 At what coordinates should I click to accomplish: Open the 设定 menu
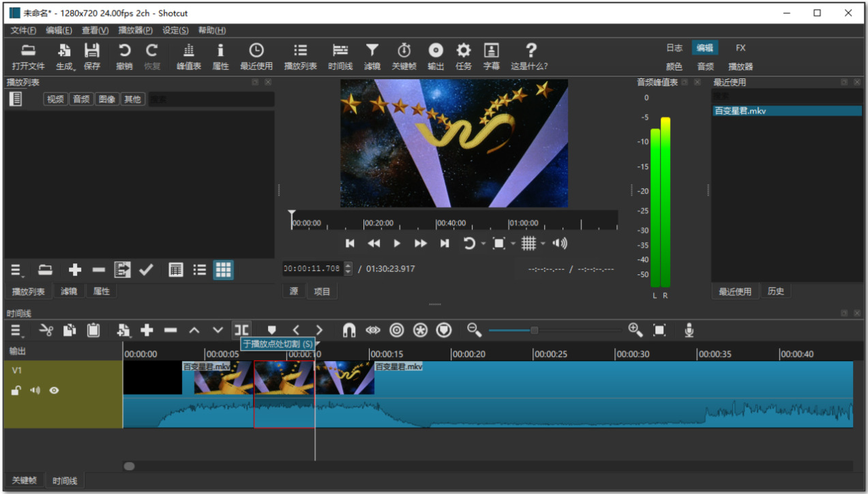point(175,30)
